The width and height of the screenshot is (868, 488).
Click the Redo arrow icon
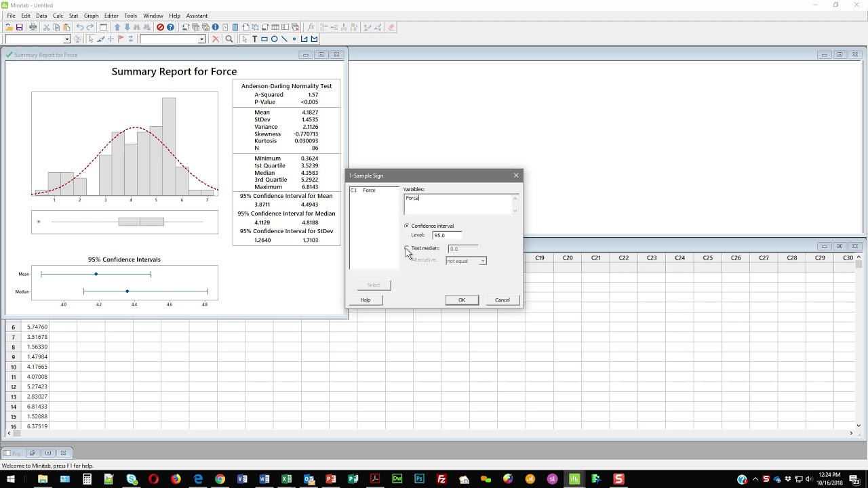[x=90, y=27]
